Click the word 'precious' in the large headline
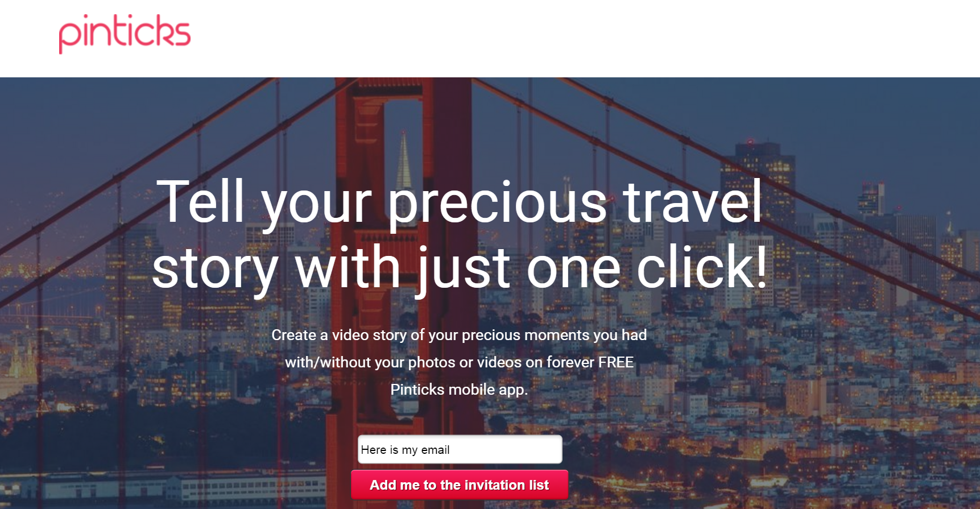Viewport: 980px width, 509px height. 498,205
